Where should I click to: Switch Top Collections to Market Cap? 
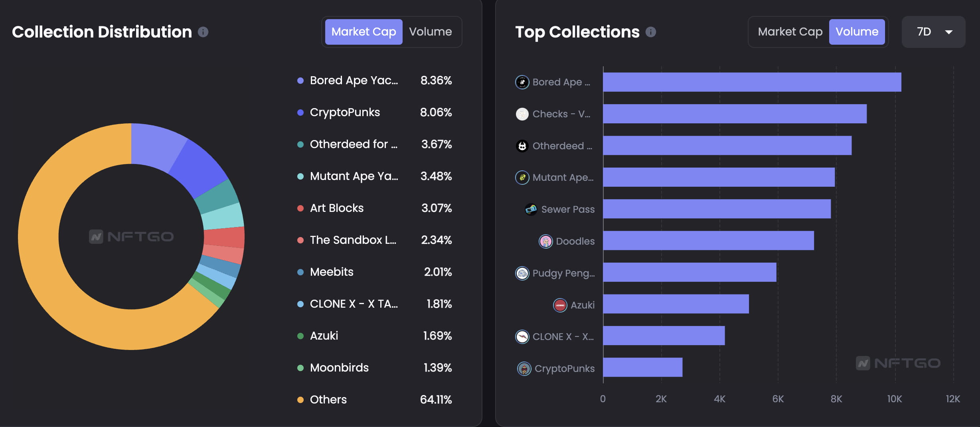[790, 32]
